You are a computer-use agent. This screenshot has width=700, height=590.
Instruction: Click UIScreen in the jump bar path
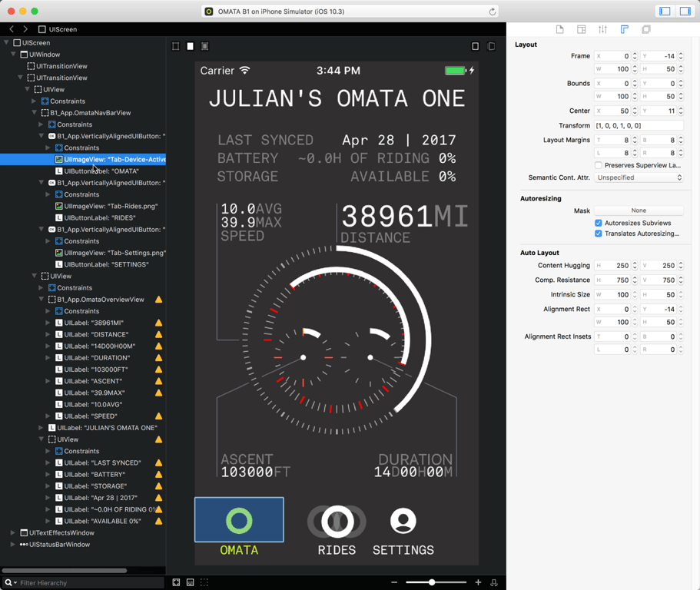point(58,29)
